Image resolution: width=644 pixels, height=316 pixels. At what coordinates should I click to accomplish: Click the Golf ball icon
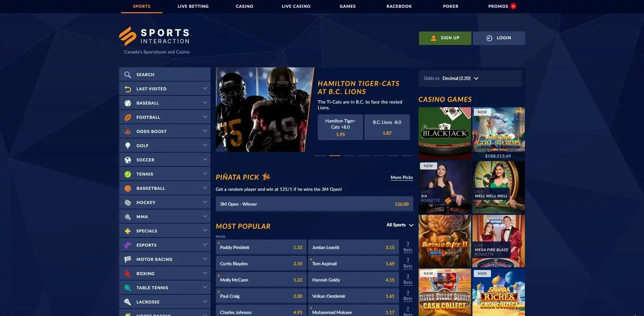click(128, 145)
